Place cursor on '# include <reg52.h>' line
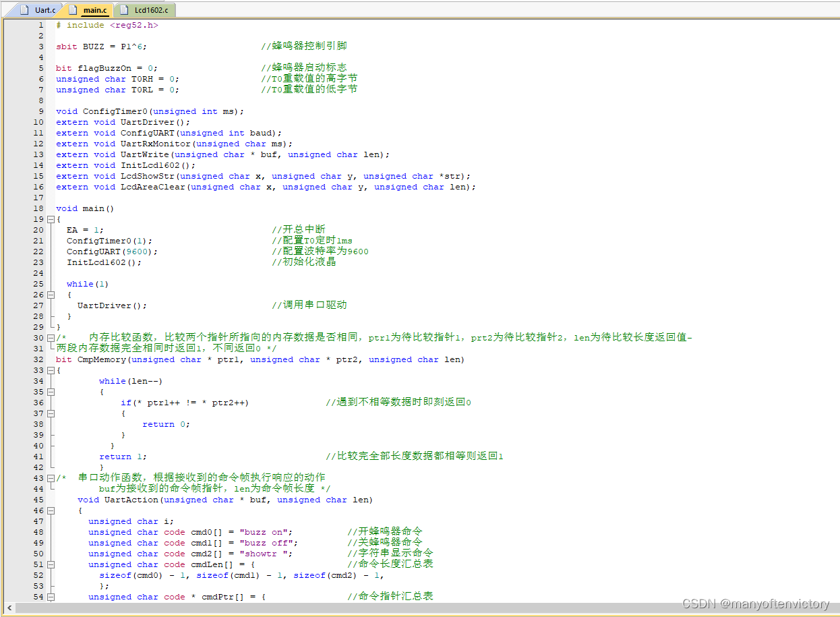This screenshot has width=840, height=617. pos(107,25)
